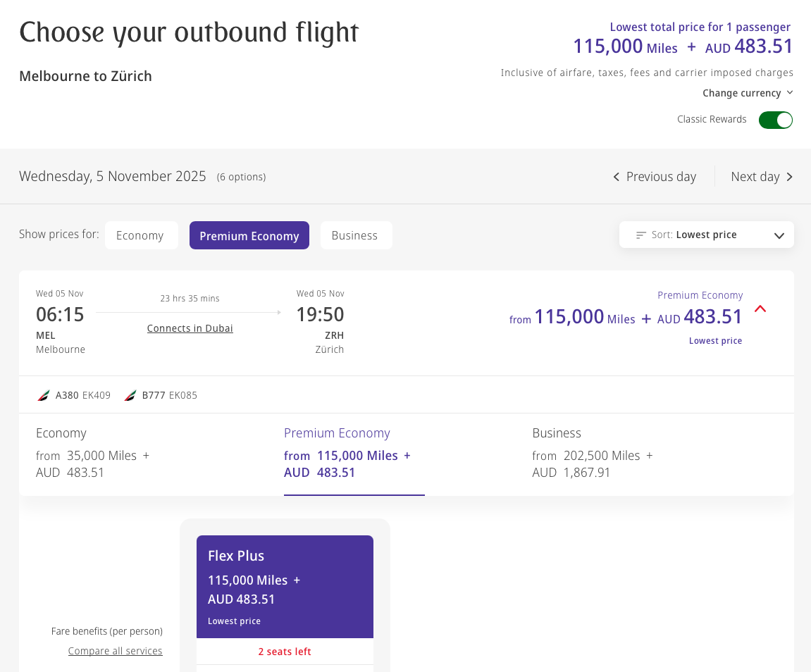The height and width of the screenshot is (672, 811).
Task: Show prices for Business
Action: pos(357,235)
